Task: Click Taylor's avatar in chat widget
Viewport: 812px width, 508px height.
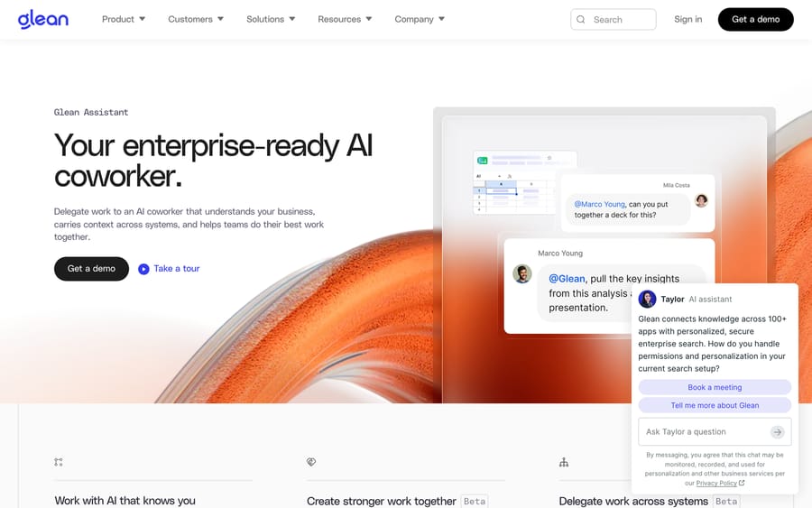Action: [647, 299]
